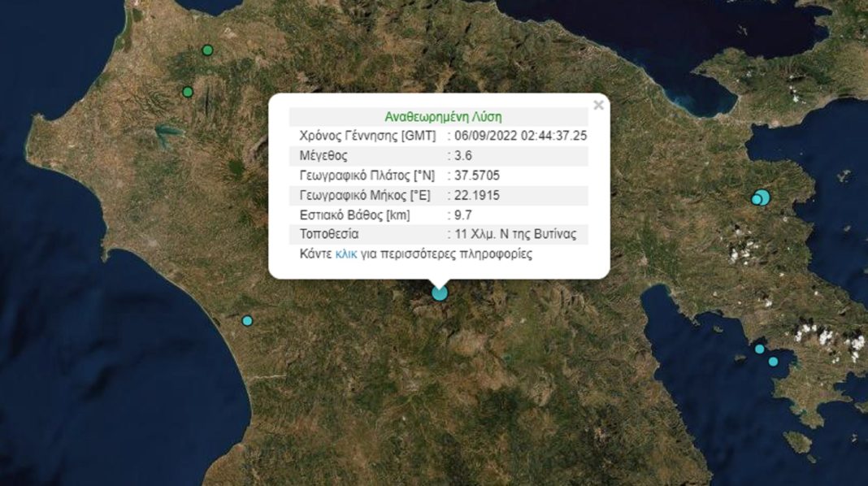Image resolution: width=868 pixels, height=486 pixels.
Task: Click the small cyan marker overlapping the large eastern one
Action: (x=756, y=200)
